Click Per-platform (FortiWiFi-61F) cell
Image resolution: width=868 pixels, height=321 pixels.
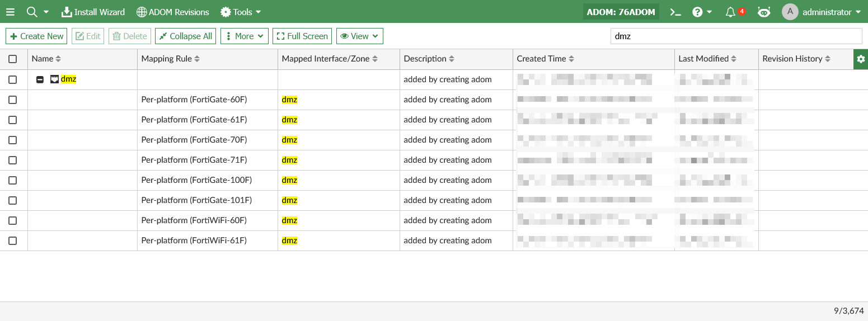click(x=194, y=240)
